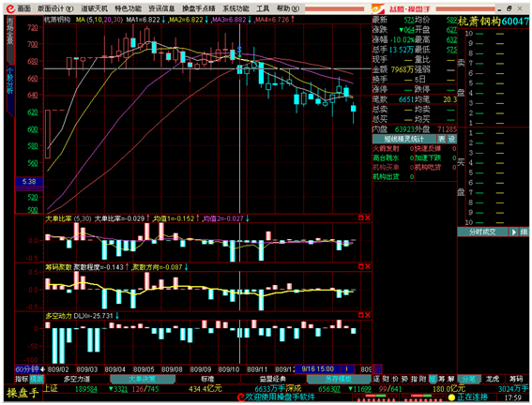This screenshot has width=532, height=405.
Task: Click the 解 button in bottom toolbar
Action: [x=451, y=379]
